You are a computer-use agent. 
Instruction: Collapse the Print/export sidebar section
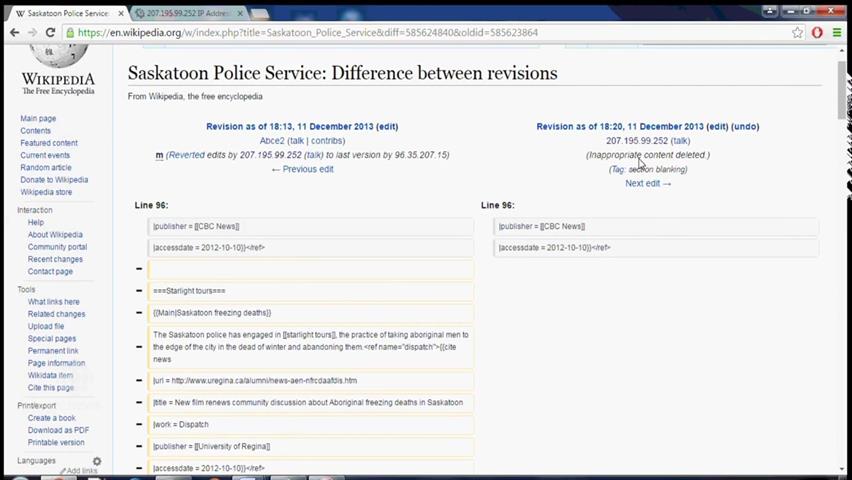(36, 406)
